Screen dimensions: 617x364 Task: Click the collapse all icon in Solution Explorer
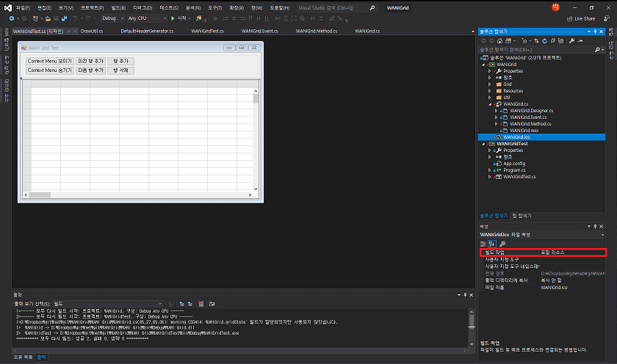[x=553, y=41]
